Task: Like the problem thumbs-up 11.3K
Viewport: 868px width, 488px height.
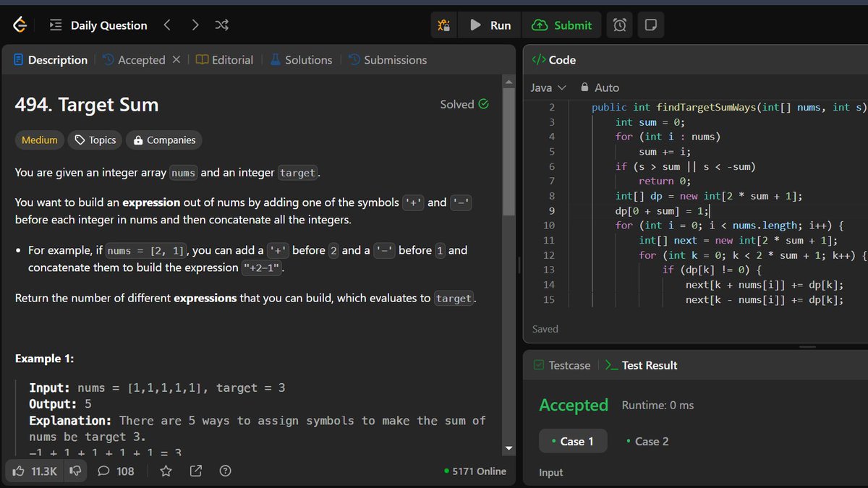Action: pyautogui.click(x=35, y=471)
